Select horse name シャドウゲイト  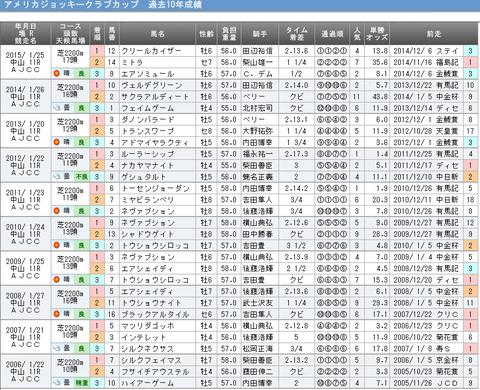tap(148, 234)
